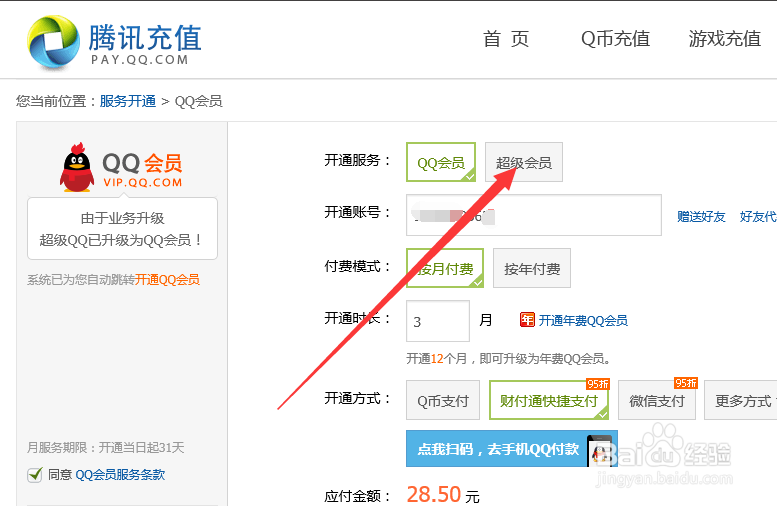Choose 微信支付 payment method
The image size is (777, 506).
[x=657, y=400]
